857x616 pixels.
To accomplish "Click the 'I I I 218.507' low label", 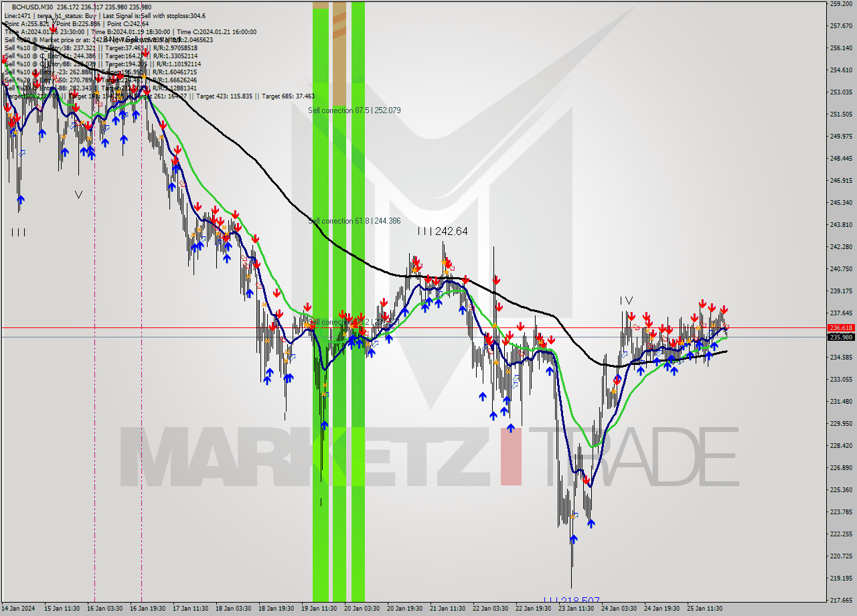I will 571,601.
